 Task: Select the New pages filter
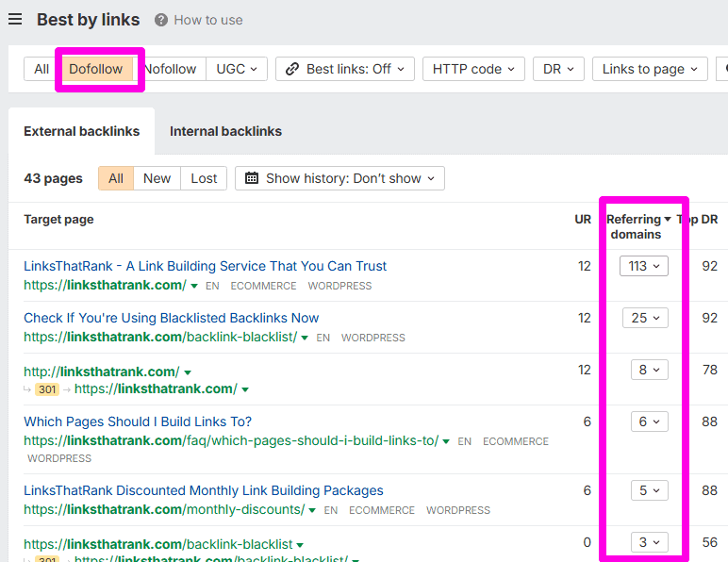pyautogui.click(x=157, y=178)
